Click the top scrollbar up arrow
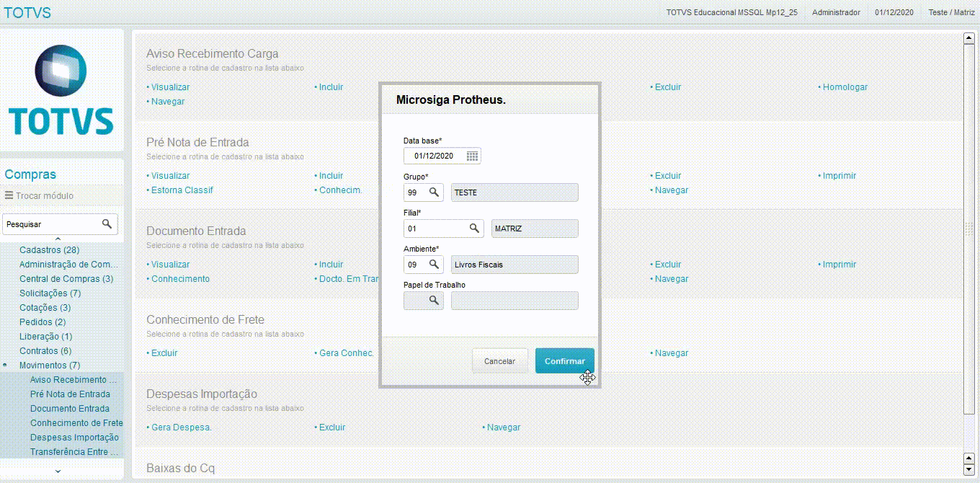This screenshot has width=980, height=483. pyautogui.click(x=969, y=38)
